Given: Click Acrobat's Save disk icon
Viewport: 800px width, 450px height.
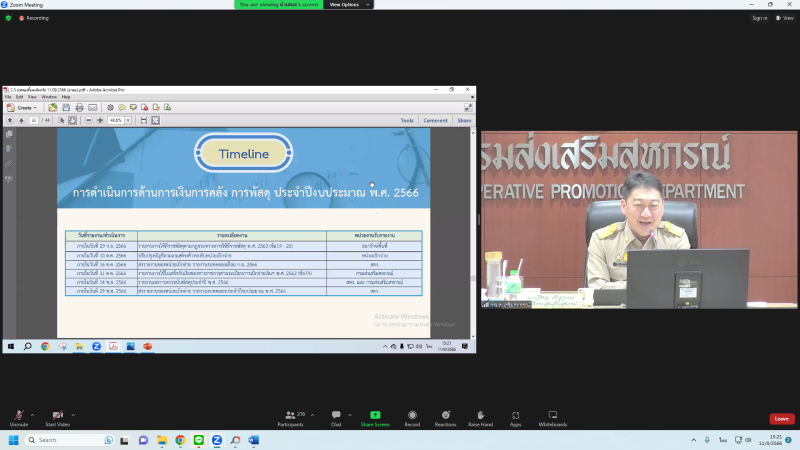Looking at the screenshot, I should coord(66,108).
